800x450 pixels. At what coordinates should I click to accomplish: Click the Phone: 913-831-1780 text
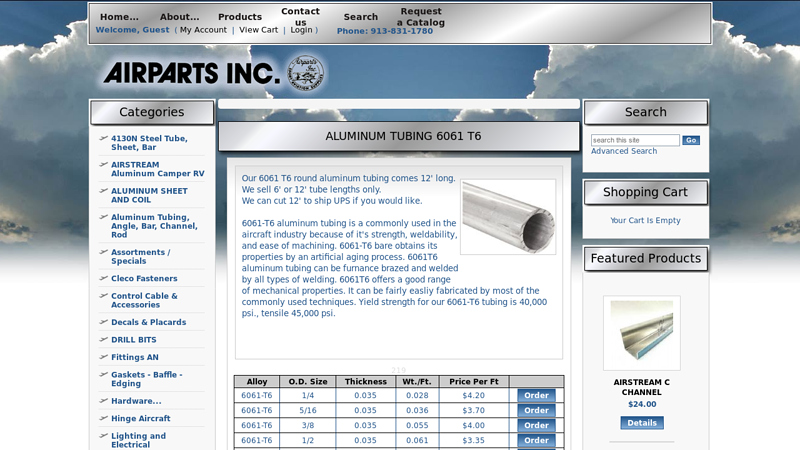click(385, 31)
